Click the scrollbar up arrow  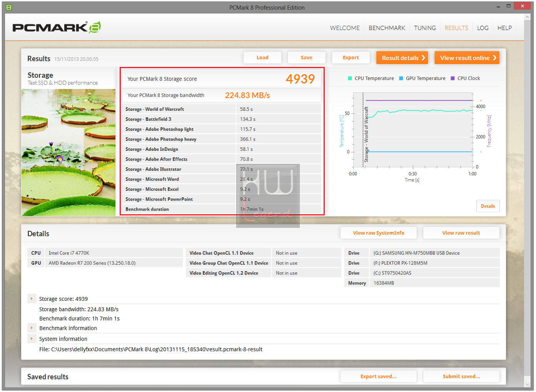click(527, 17)
